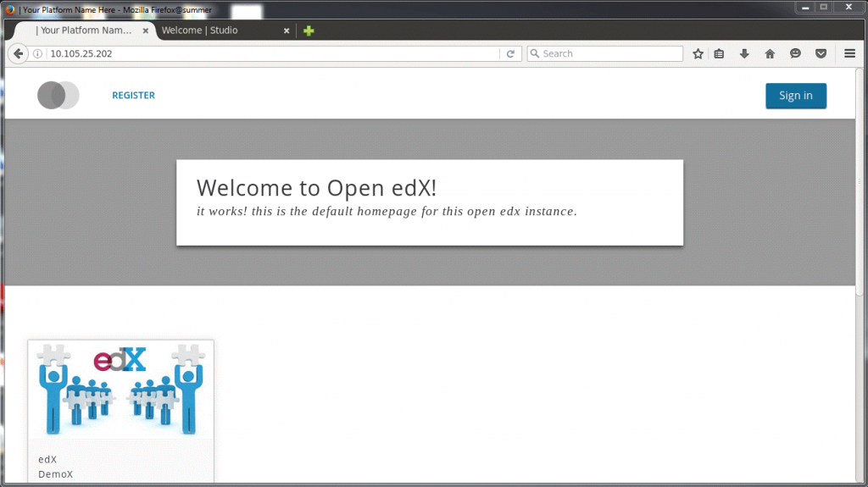The width and height of the screenshot is (868, 487).
Task: Switch to Welcome | Studio tab
Action: pyautogui.click(x=225, y=30)
